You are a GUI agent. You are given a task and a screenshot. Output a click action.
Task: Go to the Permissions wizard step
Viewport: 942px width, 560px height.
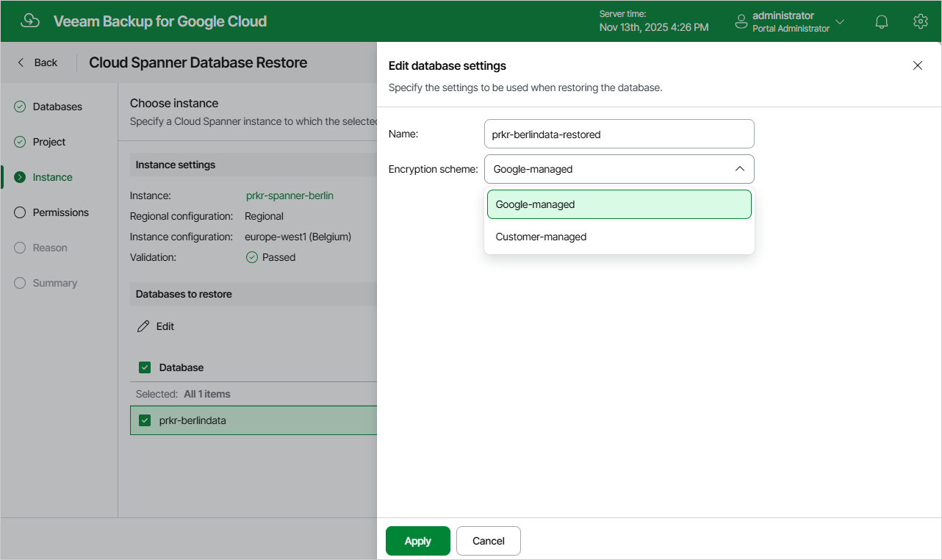[61, 212]
